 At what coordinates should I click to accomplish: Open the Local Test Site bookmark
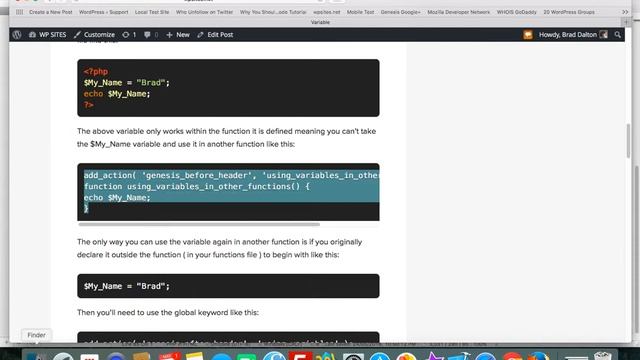tap(152, 12)
